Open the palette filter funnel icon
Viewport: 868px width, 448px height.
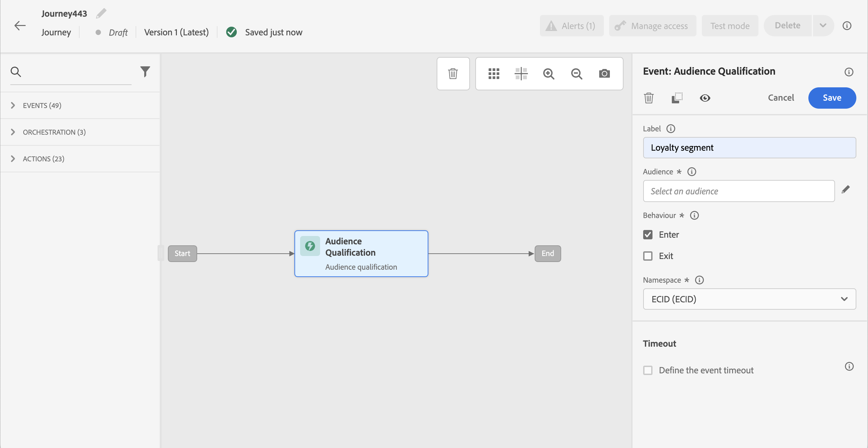[145, 71]
